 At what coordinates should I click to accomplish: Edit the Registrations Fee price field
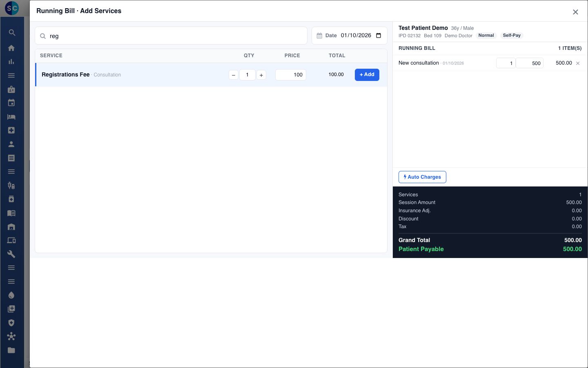coord(291,75)
